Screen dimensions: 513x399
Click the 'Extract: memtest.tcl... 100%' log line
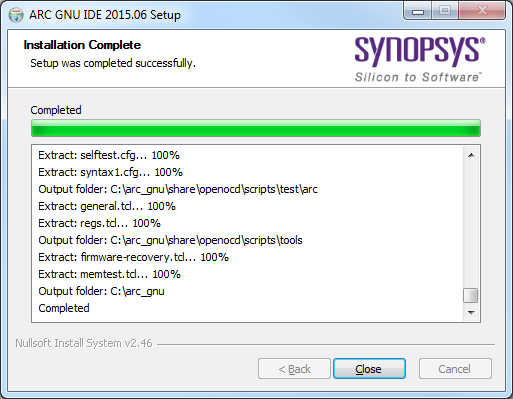[x=109, y=274]
